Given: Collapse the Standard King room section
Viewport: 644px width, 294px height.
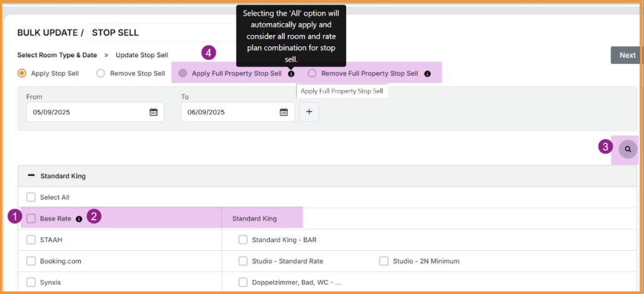Looking at the screenshot, I should pyautogui.click(x=31, y=176).
